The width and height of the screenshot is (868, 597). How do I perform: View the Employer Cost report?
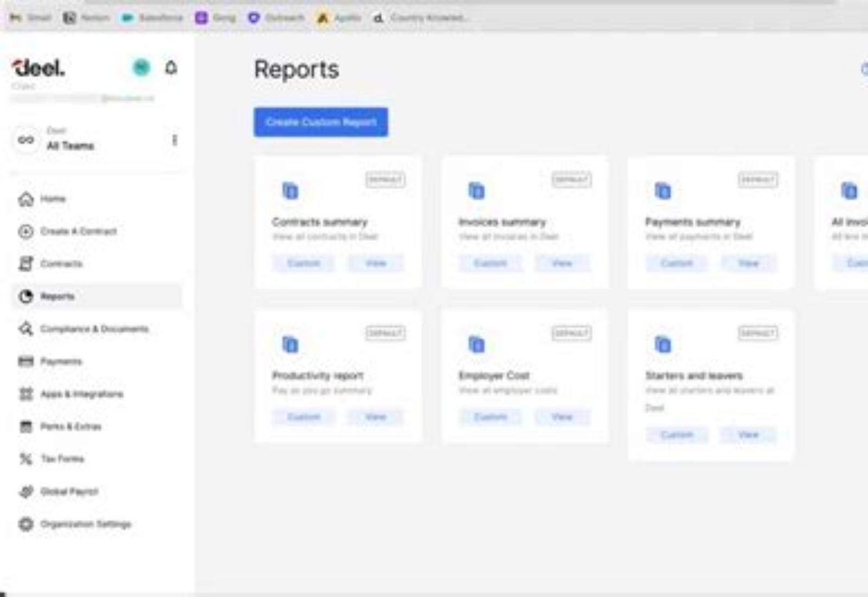[x=562, y=417]
